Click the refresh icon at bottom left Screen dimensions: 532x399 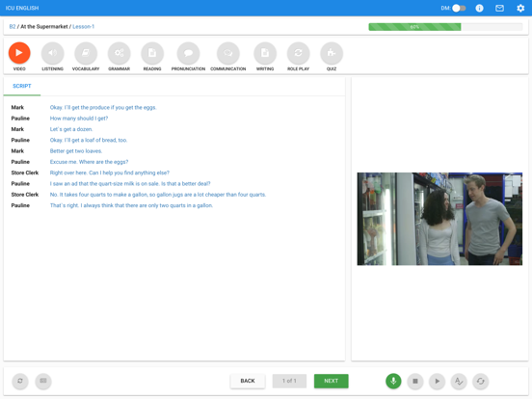20,381
